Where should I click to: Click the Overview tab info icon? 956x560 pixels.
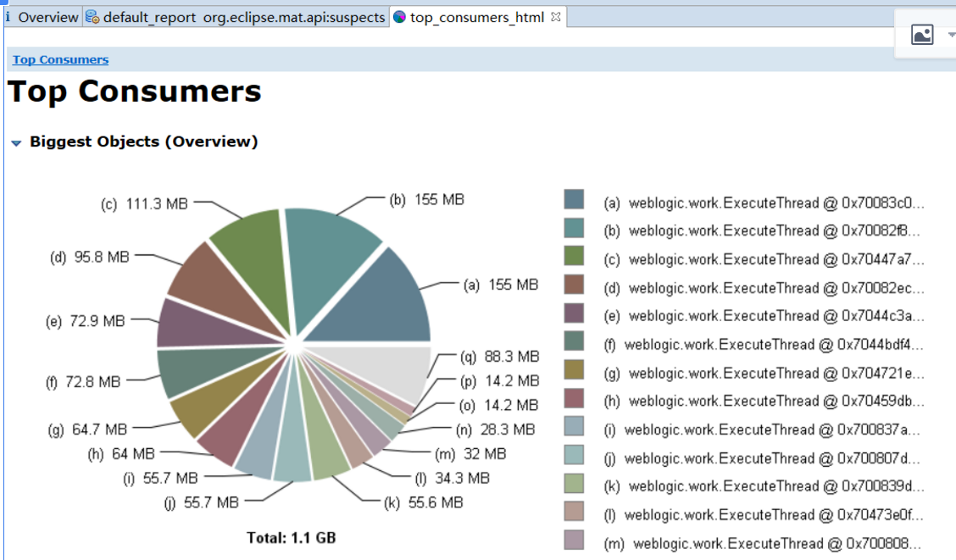coord(8,17)
